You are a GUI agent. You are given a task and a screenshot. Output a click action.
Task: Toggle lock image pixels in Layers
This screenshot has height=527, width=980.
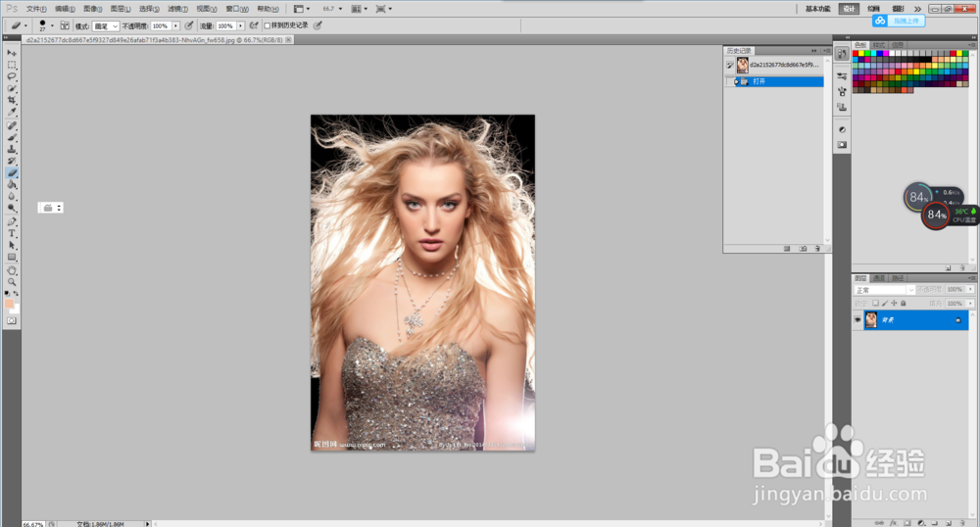pyautogui.click(x=884, y=304)
